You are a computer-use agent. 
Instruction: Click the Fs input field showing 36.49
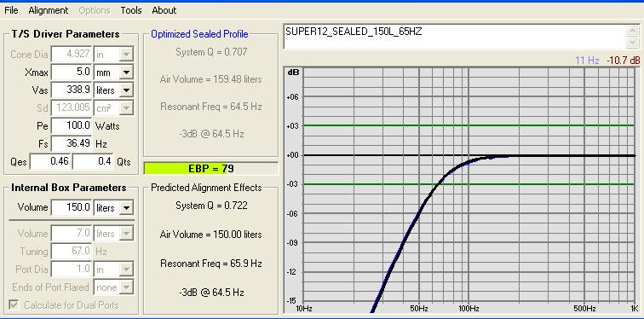click(x=72, y=144)
